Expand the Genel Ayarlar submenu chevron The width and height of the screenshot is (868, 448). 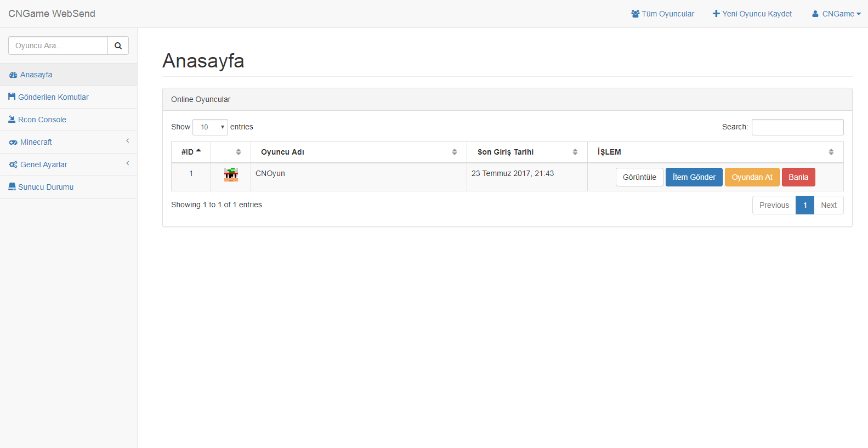128,163
